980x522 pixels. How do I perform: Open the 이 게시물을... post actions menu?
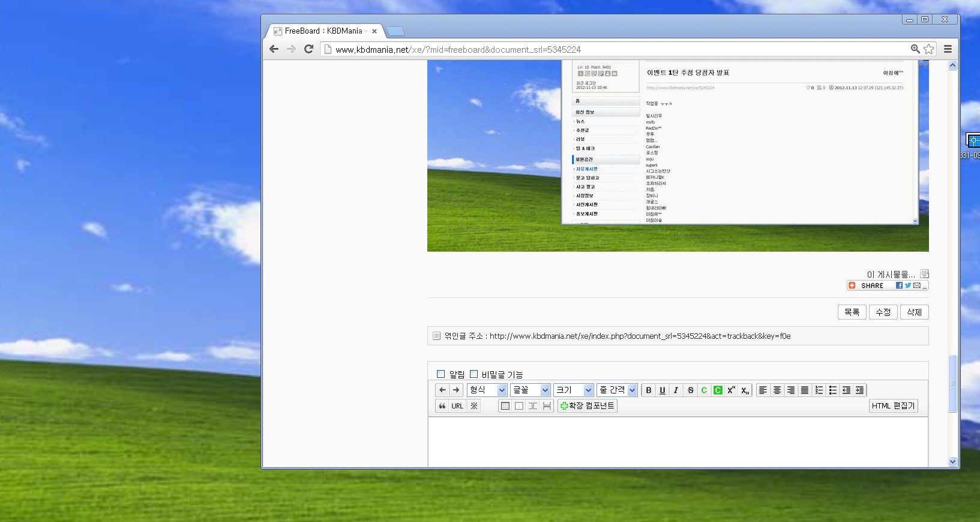point(898,275)
